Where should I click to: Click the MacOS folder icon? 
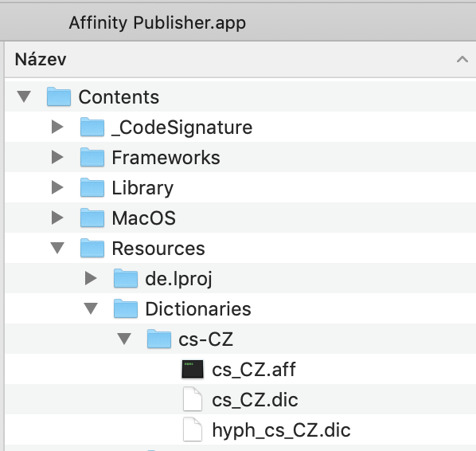point(92,218)
